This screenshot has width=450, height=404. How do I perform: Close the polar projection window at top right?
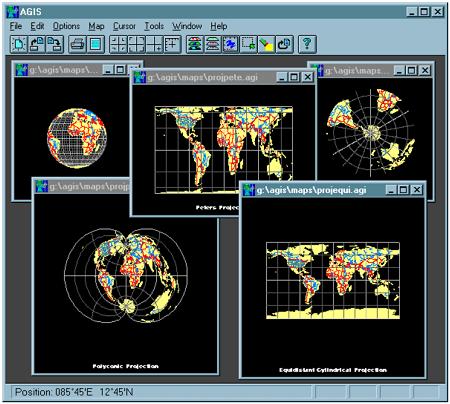click(x=425, y=70)
